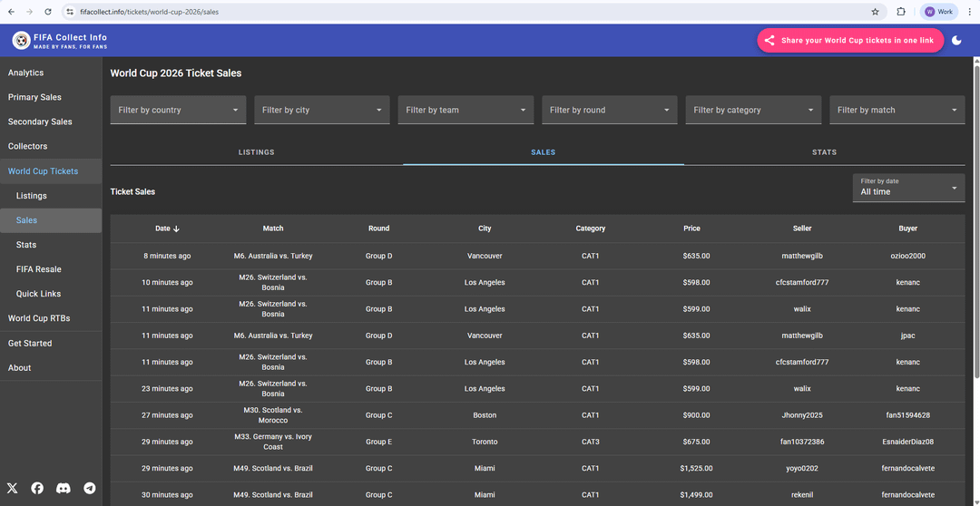
Task: Switch to the Stats tab
Action: click(824, 152)
